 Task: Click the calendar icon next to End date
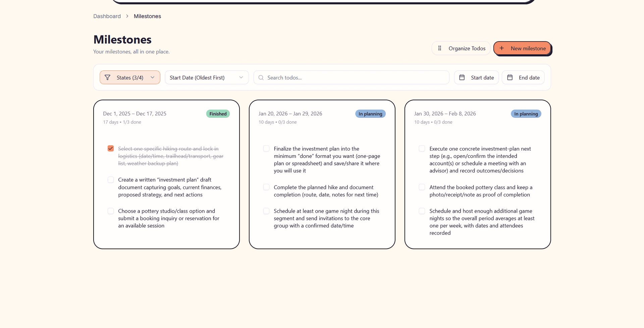tap(510, 77)
